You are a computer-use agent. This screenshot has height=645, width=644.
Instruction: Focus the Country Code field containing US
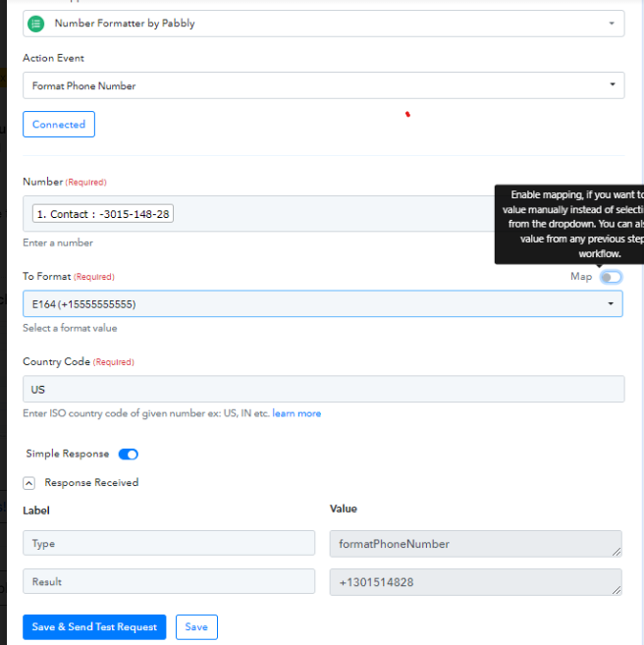pyautogui.click(x=323, y=389)
